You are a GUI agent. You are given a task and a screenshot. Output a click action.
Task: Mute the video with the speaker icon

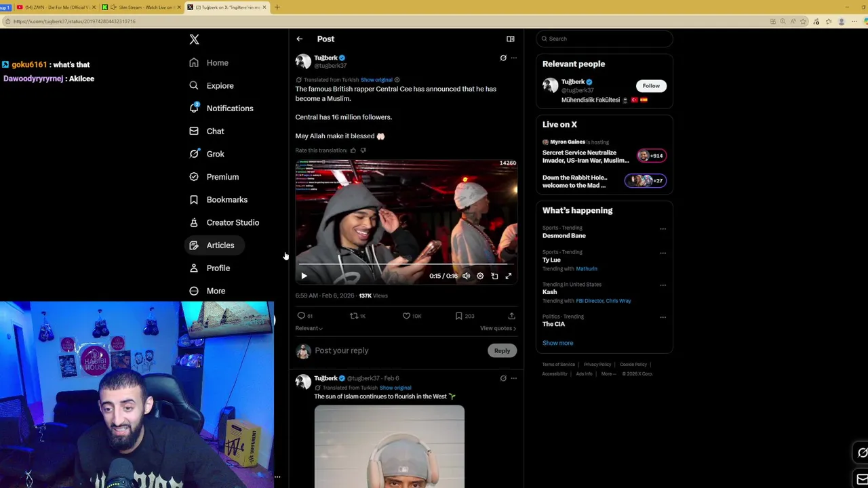(x=466, y=276)
